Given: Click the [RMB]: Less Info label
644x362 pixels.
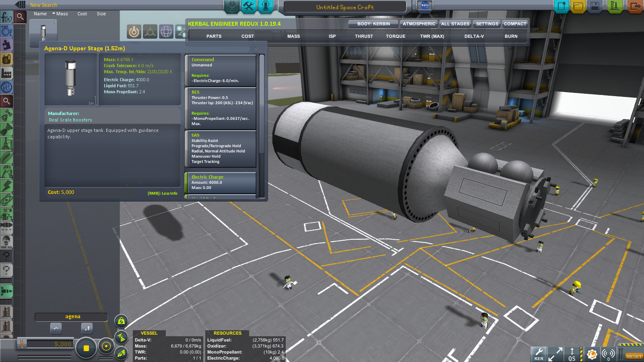Looking at the screenshot, I should click(163, 193).
